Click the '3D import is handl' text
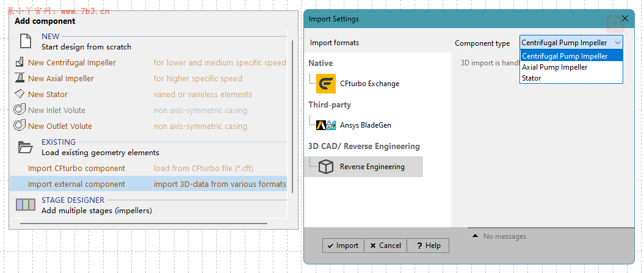Viewport: 644px width, 273px height. point(490,63)
